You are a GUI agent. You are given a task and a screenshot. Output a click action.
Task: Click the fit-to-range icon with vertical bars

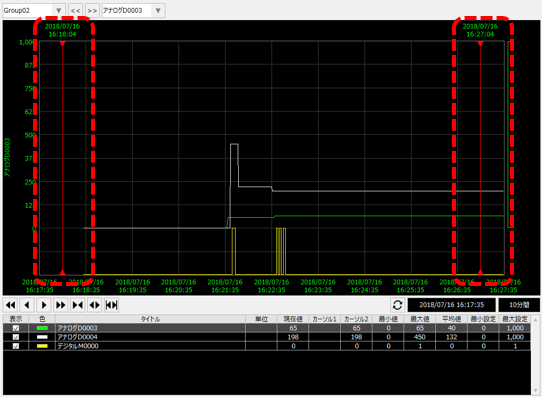pyautogui.click(x=112, y=305)
